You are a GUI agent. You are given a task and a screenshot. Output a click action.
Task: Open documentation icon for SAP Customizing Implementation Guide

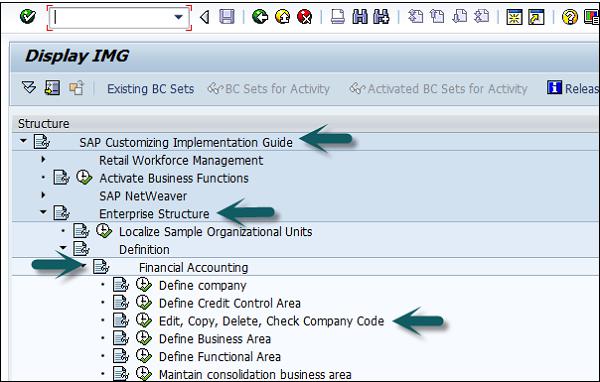(41, 142)
